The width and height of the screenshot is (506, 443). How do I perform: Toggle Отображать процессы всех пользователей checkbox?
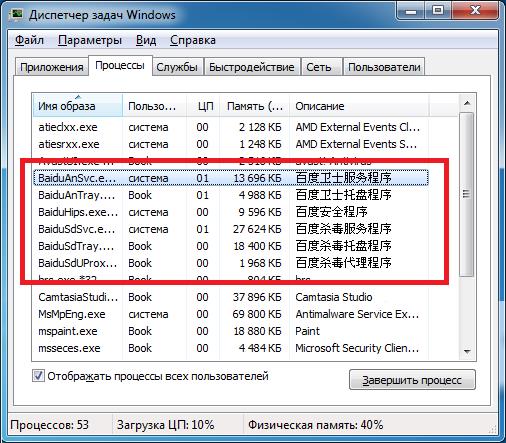(38, 376)
